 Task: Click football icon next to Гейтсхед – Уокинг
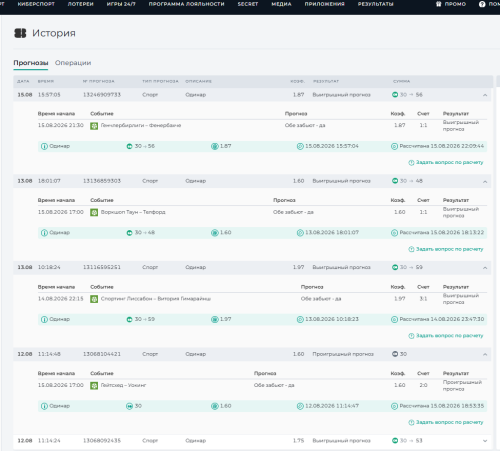point(94,385)
